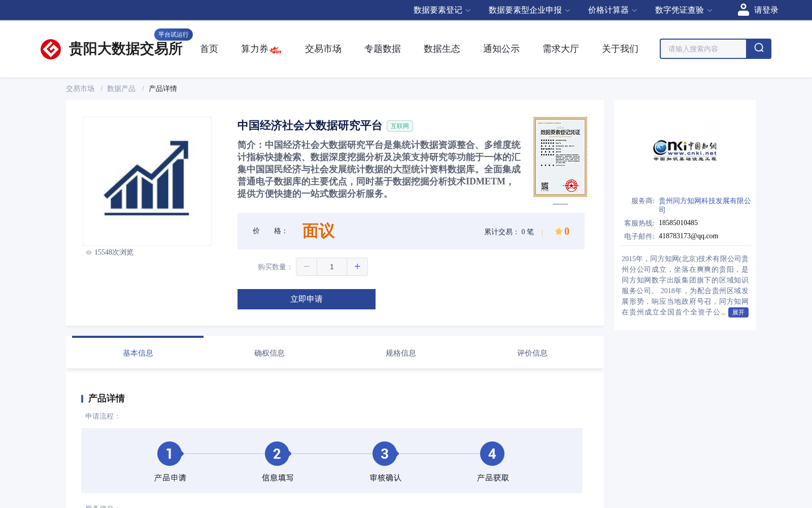Open the 专题数据 navigation item

click(x=383, y=49)
